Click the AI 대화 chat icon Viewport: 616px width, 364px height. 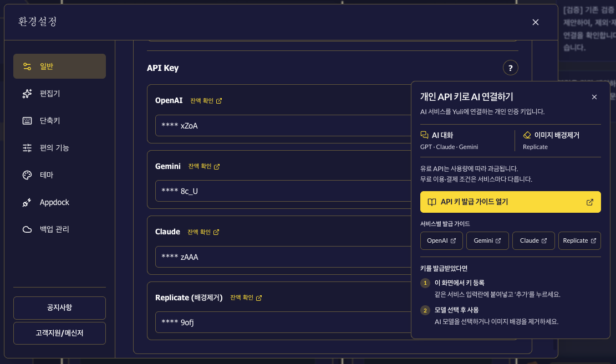(424, 135)
